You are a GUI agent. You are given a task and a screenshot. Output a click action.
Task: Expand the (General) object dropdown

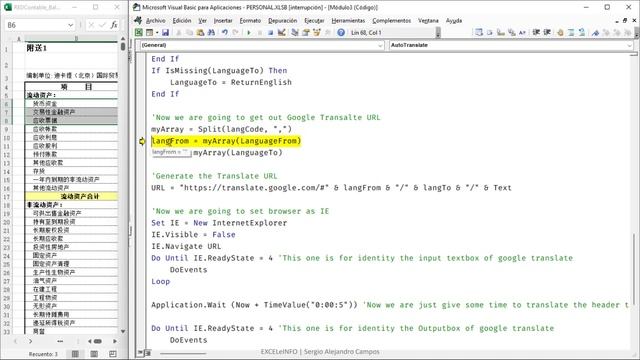380,45
